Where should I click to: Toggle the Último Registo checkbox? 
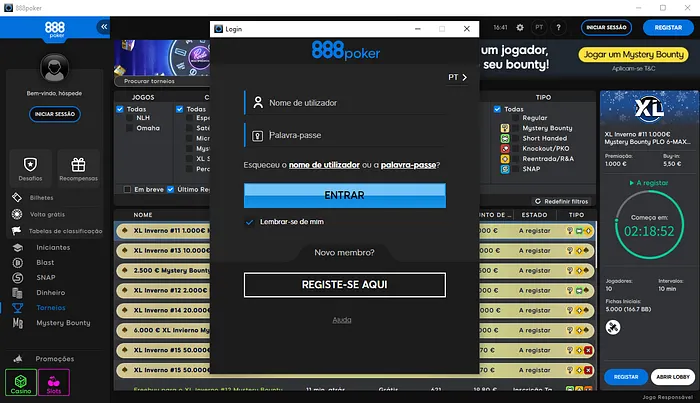pyautogui.click(x=171, y=189)
